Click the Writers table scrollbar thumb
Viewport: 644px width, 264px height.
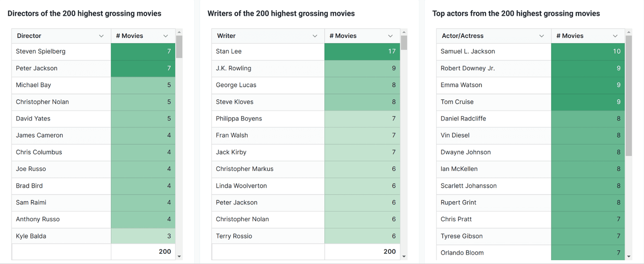coord(404,43)
